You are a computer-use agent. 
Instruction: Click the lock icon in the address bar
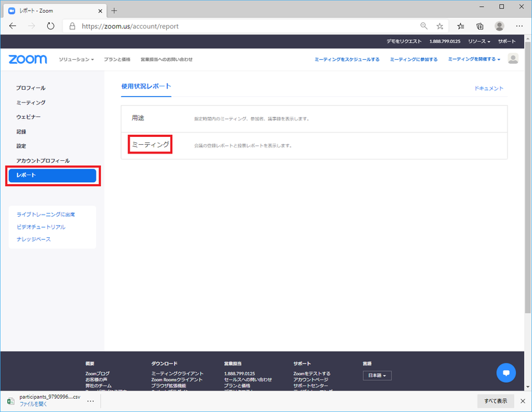(72, 26)
